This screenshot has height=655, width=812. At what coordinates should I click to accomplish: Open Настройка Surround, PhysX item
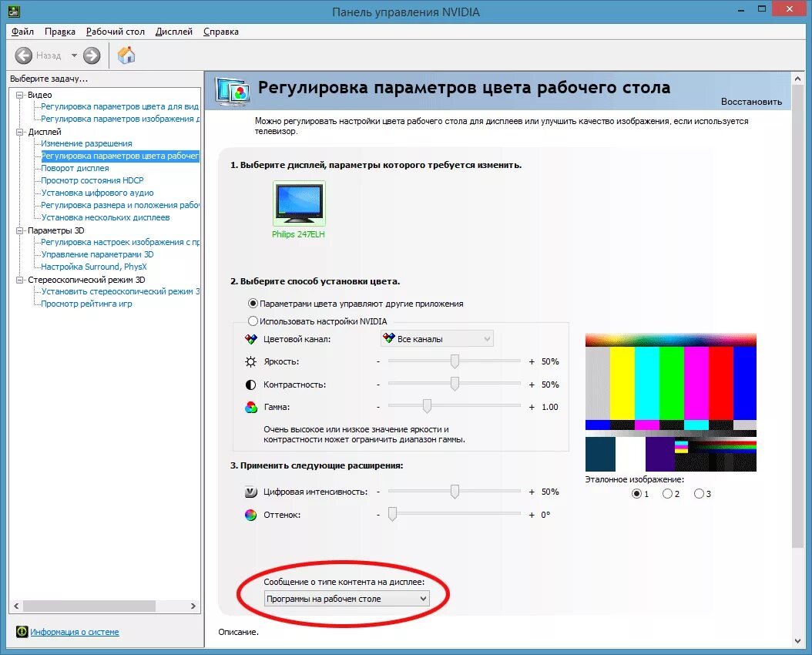(94, 267)
